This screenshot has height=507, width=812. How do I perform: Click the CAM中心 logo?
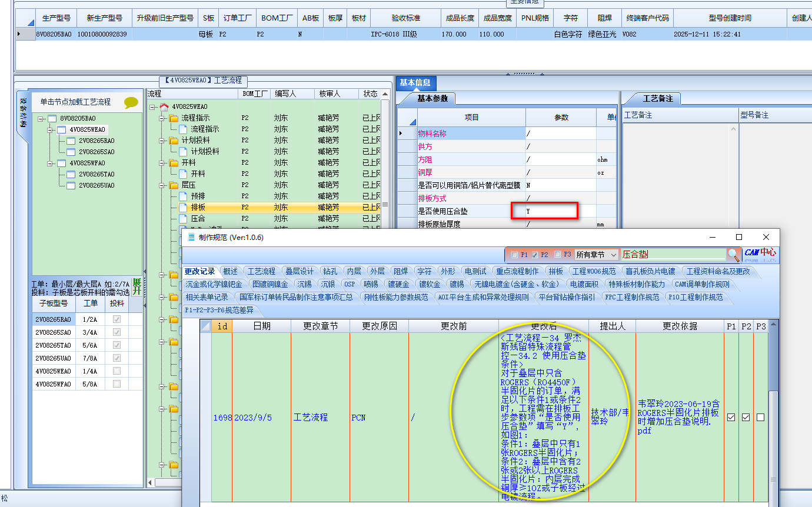point(760,253)
